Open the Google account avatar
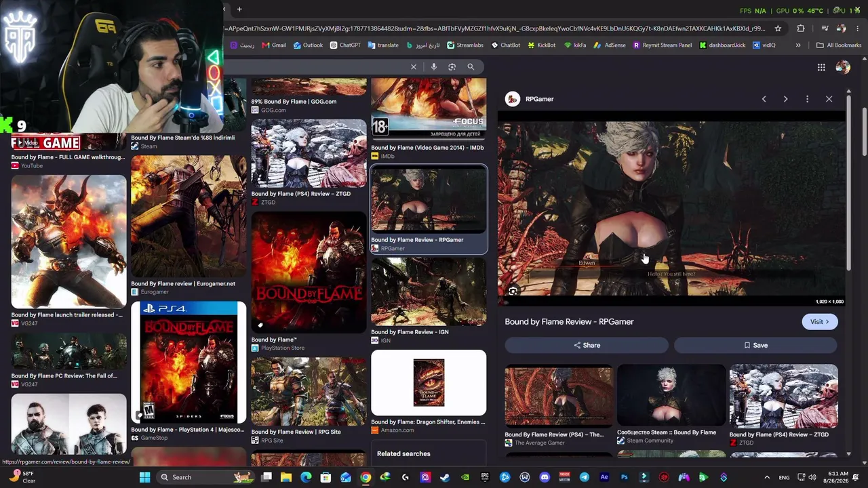The image size is (868, 488). 843,67
